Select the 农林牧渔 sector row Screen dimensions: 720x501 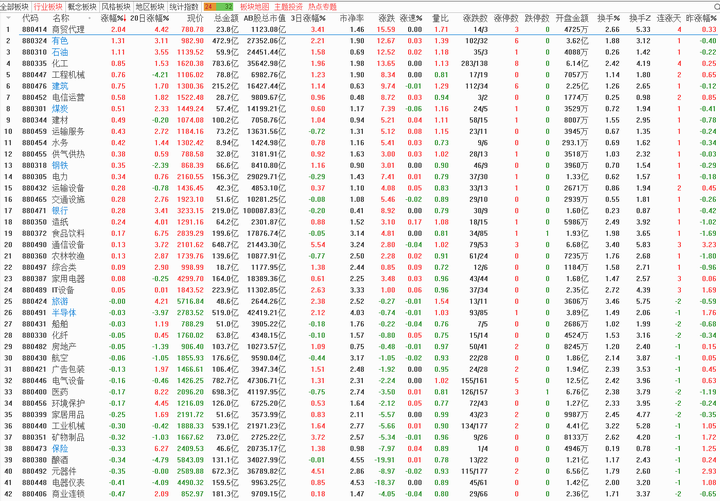pos(360,256)
